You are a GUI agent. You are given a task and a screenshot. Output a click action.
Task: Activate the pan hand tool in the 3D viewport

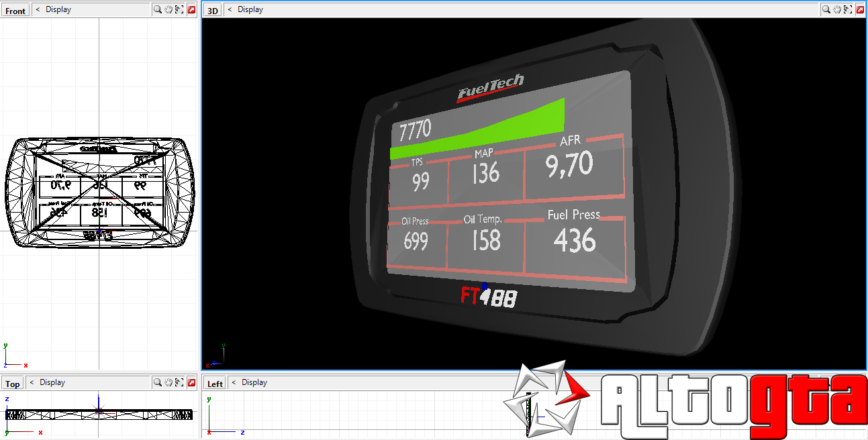point(837,9)
